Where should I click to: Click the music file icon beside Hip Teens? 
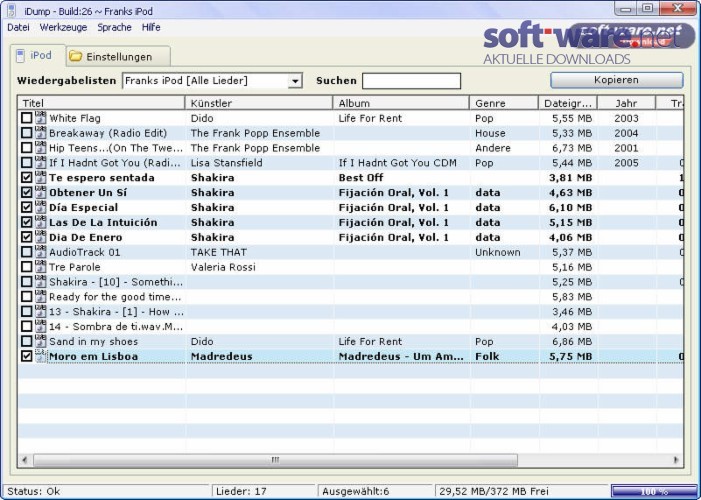click(x=41, y=148)
